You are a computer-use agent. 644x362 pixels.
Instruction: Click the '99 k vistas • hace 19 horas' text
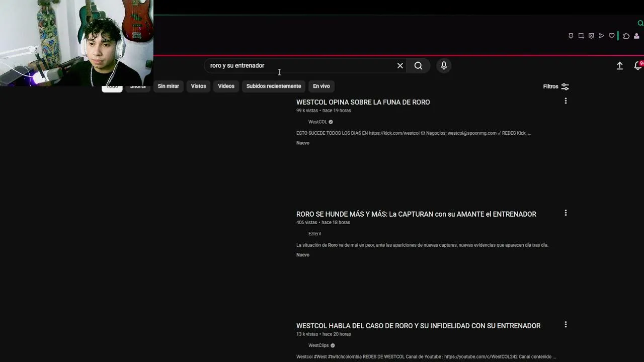click(x=324, y=111)
